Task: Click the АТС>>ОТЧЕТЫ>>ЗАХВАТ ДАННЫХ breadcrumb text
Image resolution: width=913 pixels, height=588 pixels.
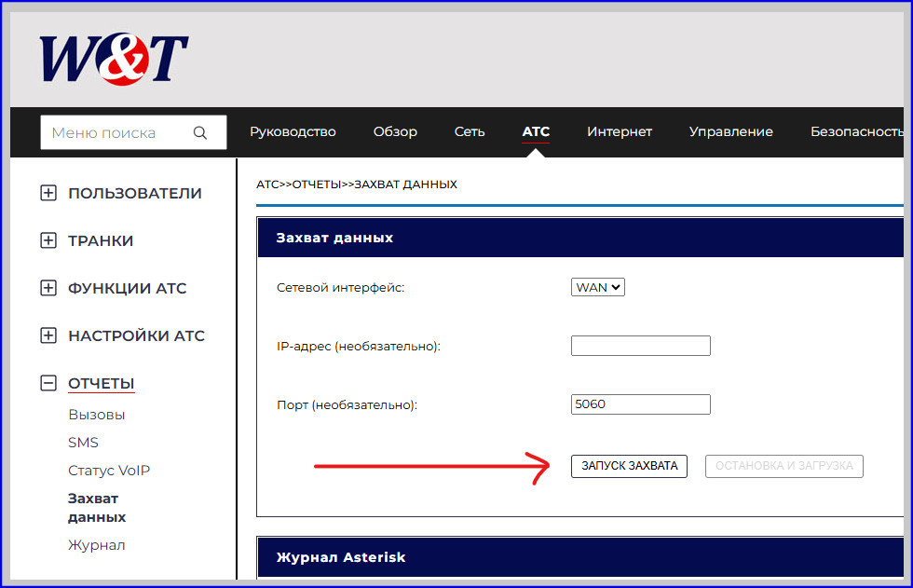Action: click(x=356, y=185)
